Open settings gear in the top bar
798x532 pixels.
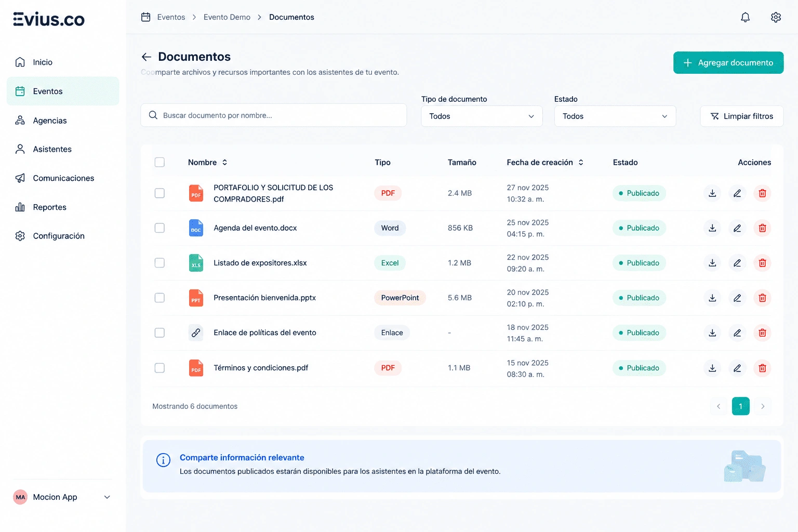(x=776, y=17)
